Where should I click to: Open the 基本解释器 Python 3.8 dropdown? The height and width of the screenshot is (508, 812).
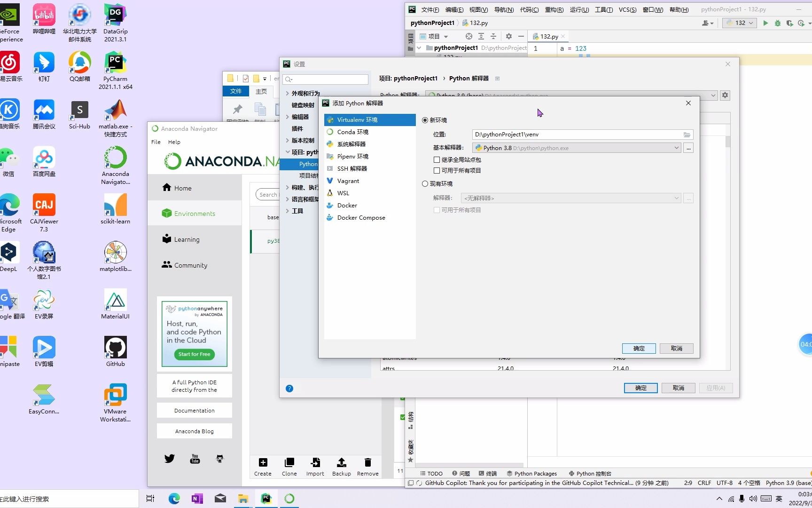tap(577, 148)
